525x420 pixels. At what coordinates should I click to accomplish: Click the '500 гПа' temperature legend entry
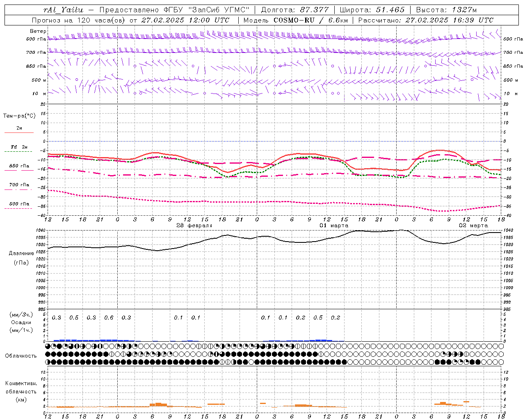tap(19, 204)
